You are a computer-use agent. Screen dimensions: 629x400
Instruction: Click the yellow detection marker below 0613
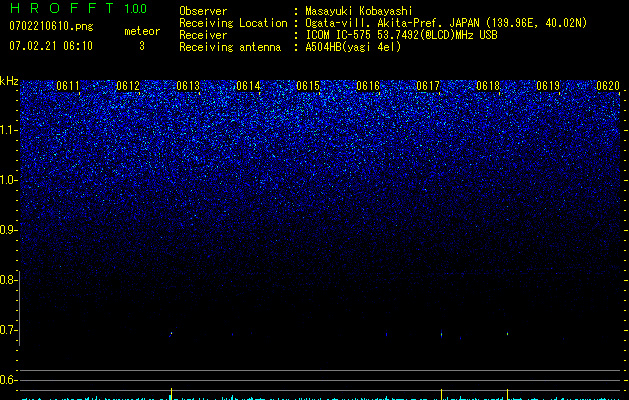172,393
